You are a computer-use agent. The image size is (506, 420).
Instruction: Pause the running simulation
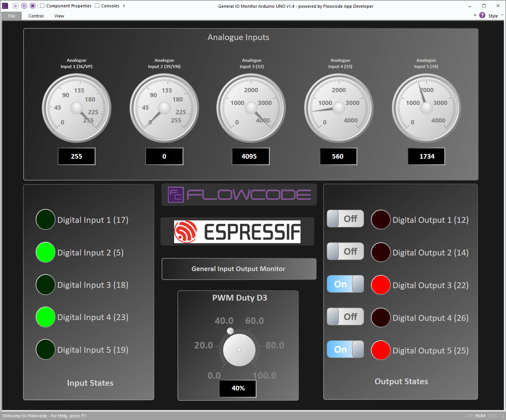click(24, 5)
